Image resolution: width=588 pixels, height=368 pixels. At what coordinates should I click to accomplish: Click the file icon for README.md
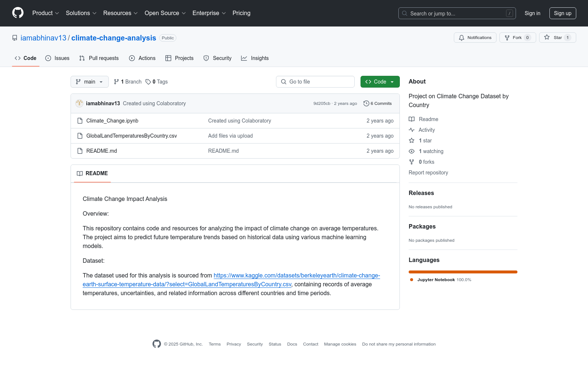[80, 151]
